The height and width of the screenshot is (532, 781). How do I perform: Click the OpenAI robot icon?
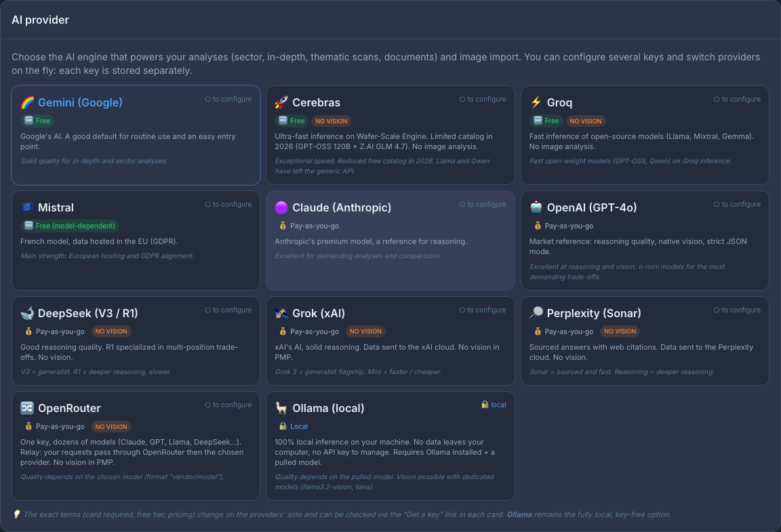(536, 208)
